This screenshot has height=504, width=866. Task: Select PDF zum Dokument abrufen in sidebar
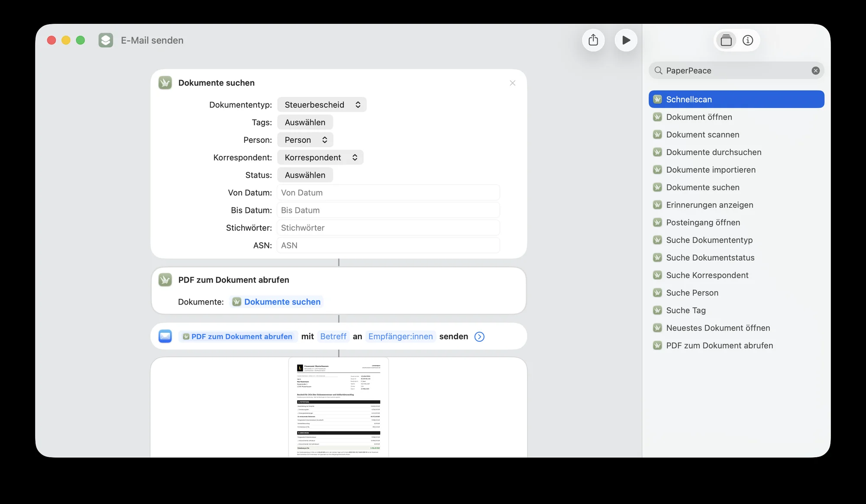tap(736, 346)
